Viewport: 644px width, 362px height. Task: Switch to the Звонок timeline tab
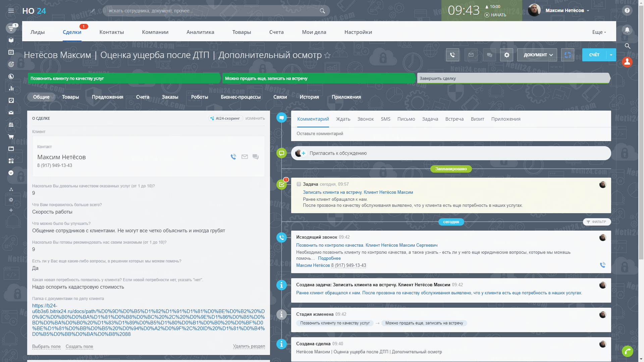[x=365, y=119]
